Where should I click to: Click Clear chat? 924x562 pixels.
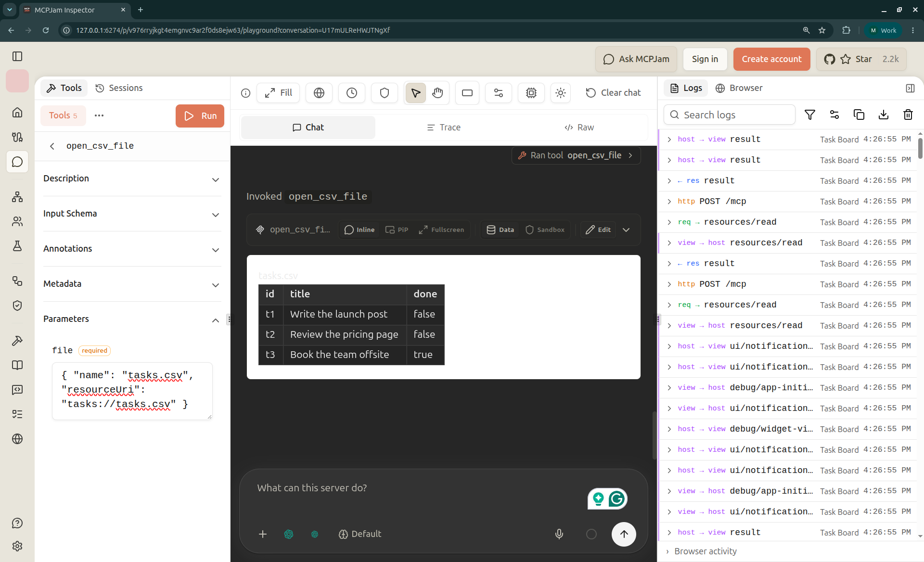coord(613,93)
